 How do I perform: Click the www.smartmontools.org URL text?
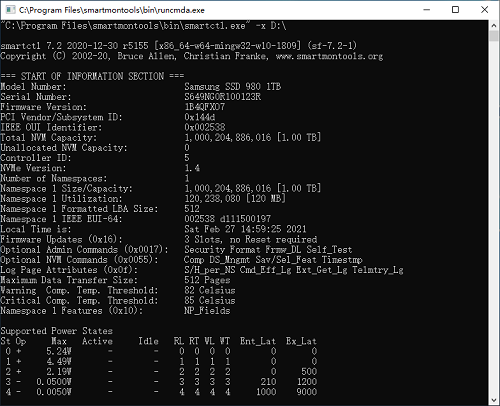coord(329,56)
